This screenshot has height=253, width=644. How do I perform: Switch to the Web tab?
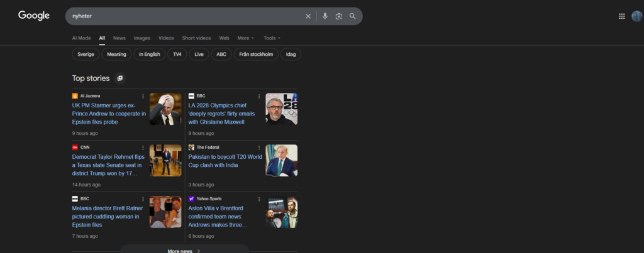click(x=225, y=38)
